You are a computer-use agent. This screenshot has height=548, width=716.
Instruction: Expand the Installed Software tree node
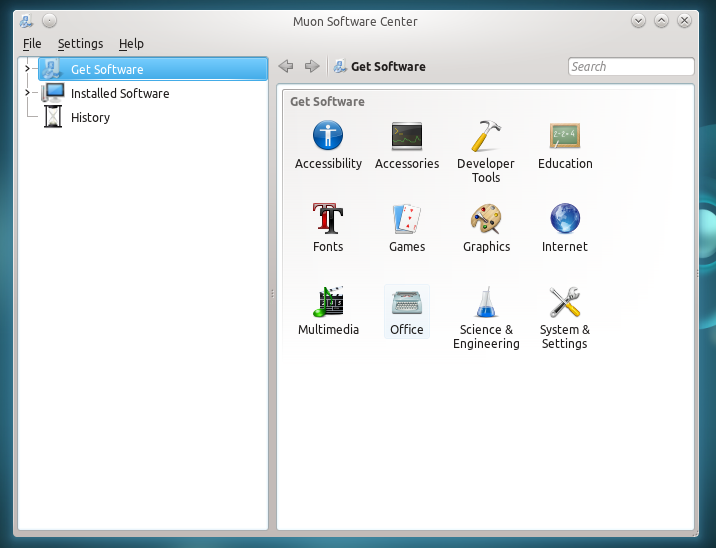click(x=27, y=93)
